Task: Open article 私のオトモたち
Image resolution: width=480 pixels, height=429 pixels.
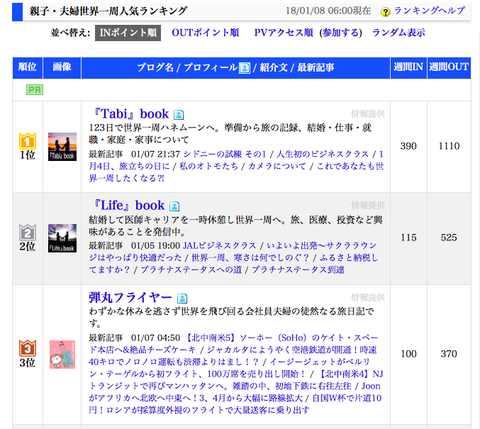Action: tap(209, 166)
